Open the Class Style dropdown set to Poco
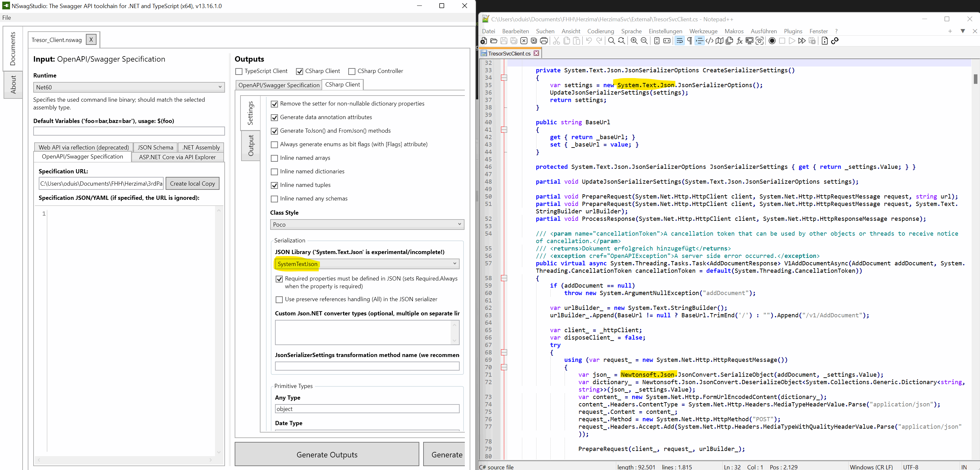The height and width of the screenshot is (470, 980). point(366,224)
